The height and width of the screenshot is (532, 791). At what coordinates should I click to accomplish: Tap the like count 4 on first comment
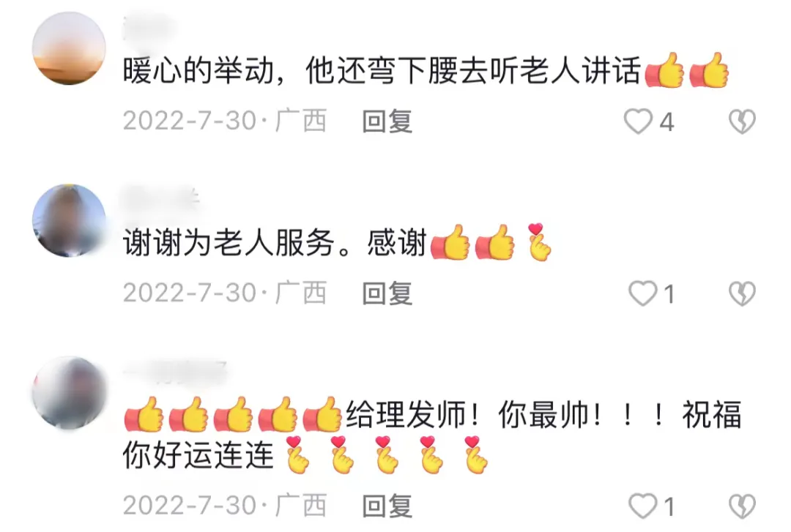(x=667, y=122)
